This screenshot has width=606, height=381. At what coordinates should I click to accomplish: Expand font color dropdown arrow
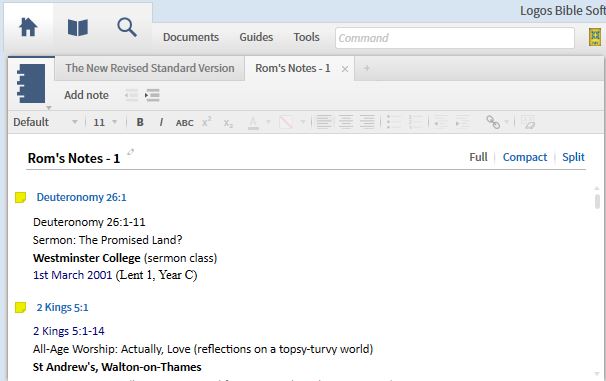pos(268,122)
